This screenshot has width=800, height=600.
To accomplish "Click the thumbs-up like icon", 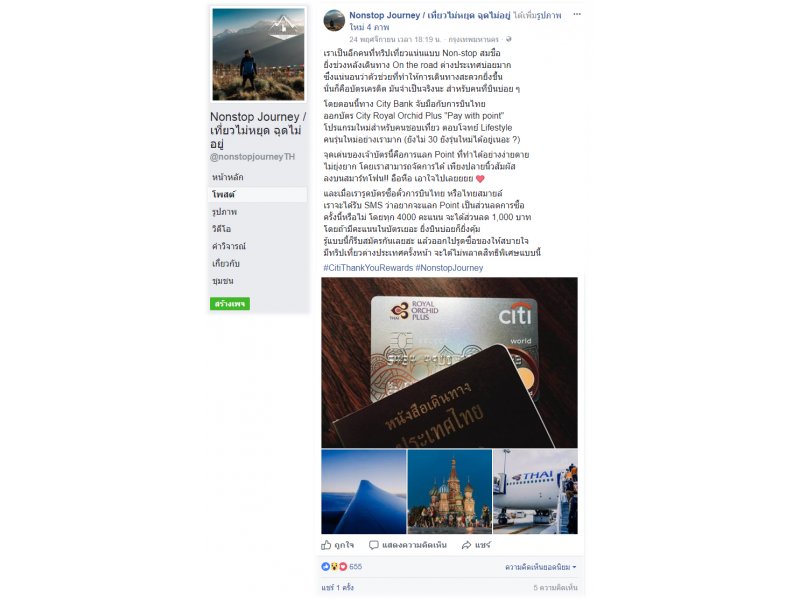I will (x=326, y=544).
